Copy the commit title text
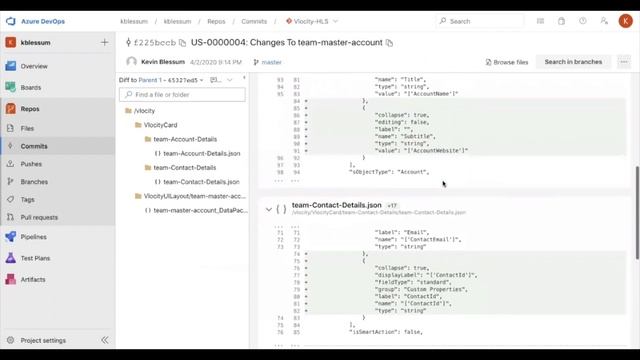The image size is (640, 360). pos(389,43)
